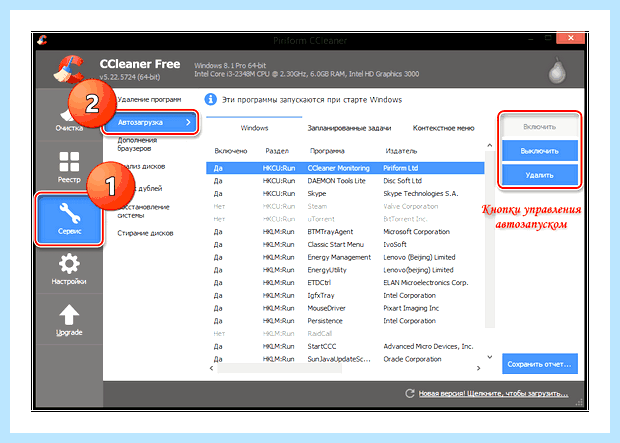The height and width of the screenshot is (443, 620).
Task: Select the uTorrent entry
Action: click(x=345, y=219)
